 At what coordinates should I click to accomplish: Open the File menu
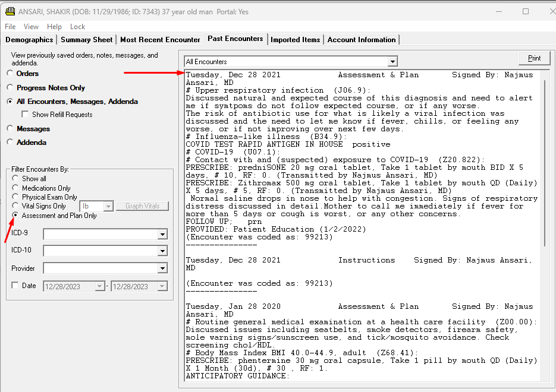pyautogui.click(x=10, y=27)
